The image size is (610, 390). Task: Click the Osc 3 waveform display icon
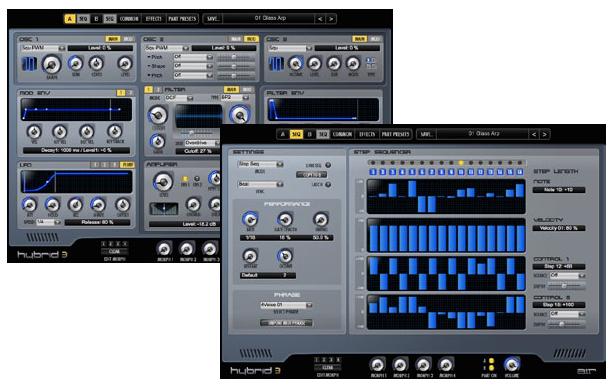click(276, 64)
